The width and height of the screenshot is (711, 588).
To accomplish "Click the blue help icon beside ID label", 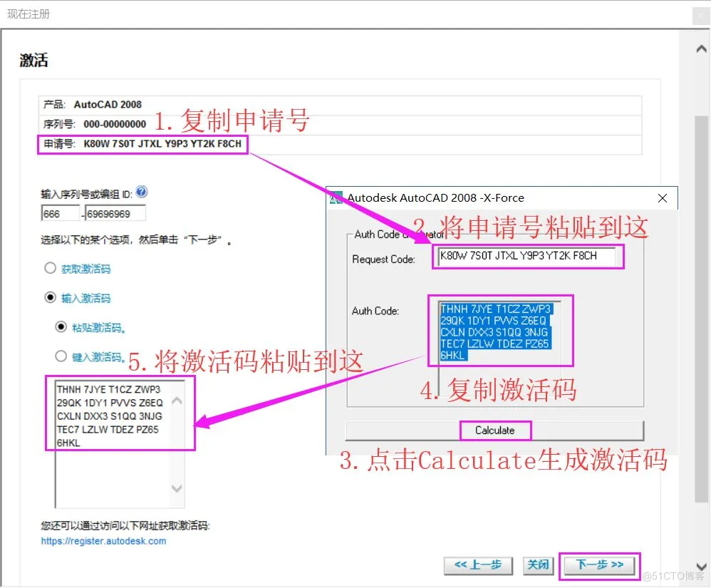I will (142, 192).
